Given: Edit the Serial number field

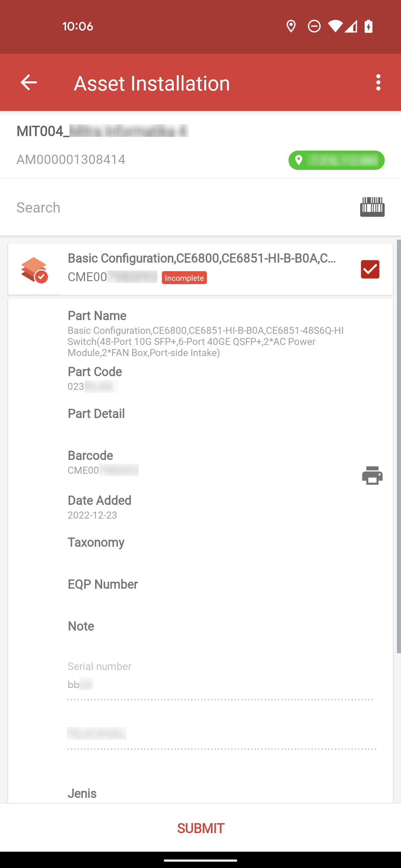Looking at the screenshot, I should [x=221, y=684].
